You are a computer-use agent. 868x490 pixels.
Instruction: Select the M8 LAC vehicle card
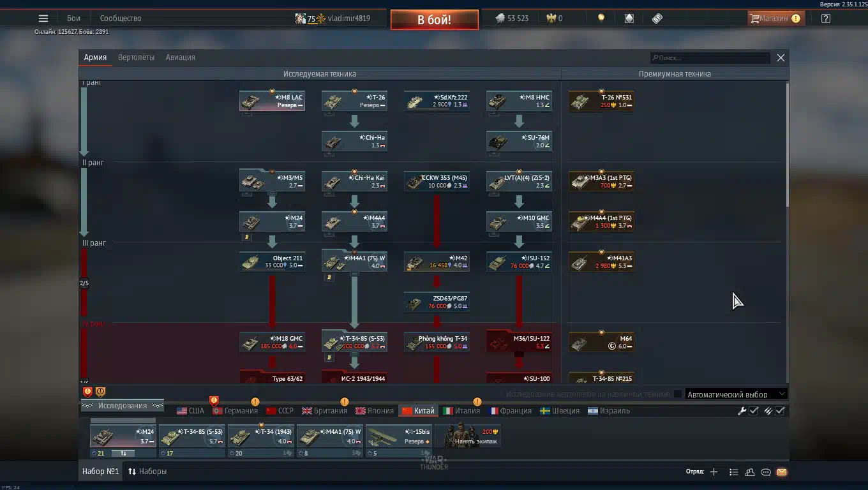pyautogui.click(x=272, y=101)
